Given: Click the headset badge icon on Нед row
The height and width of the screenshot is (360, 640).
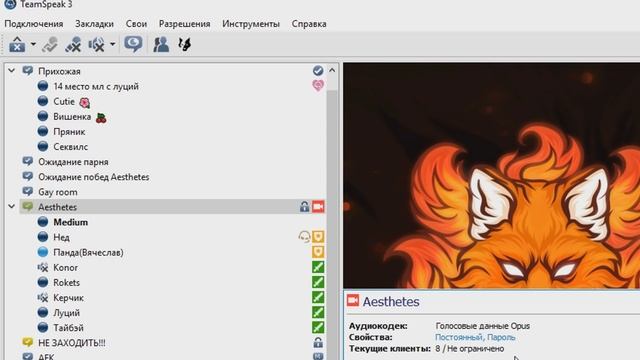Looking at the screenshot, I should point(304,237).
